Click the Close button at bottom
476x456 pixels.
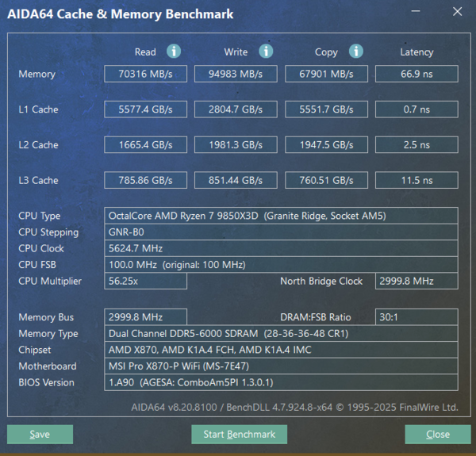(438, 434)
